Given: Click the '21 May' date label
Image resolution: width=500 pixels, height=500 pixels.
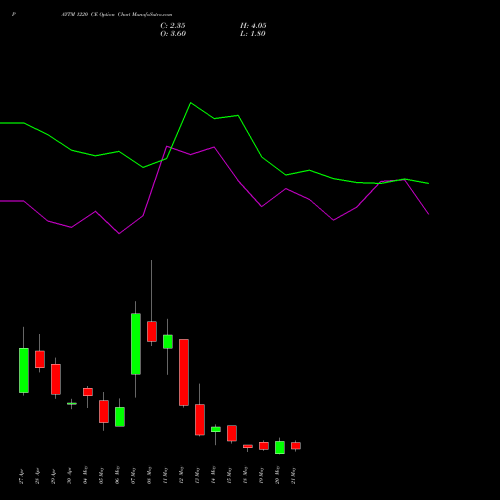Looking at the screenshot, I should coord(294,475).
